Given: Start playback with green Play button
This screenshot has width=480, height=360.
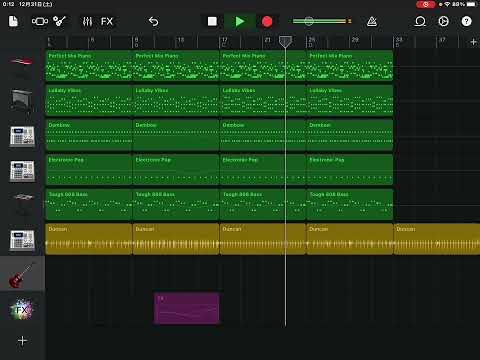Looking at the screenshot, I should coord(240,22).
